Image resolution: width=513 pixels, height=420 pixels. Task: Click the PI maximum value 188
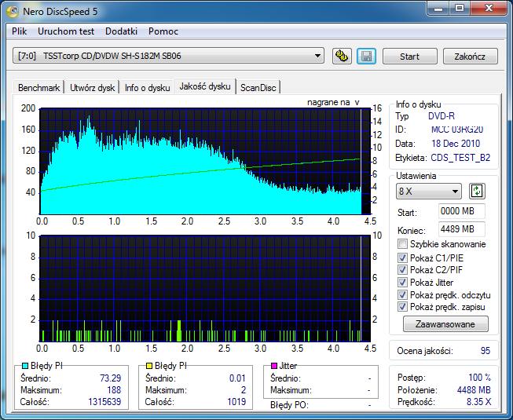click(114, 390)
